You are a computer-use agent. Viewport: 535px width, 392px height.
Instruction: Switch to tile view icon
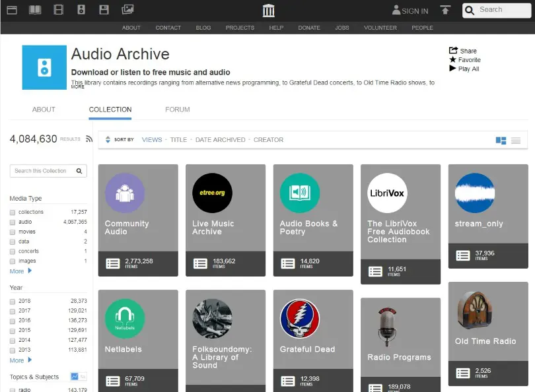tap(501, 141)
